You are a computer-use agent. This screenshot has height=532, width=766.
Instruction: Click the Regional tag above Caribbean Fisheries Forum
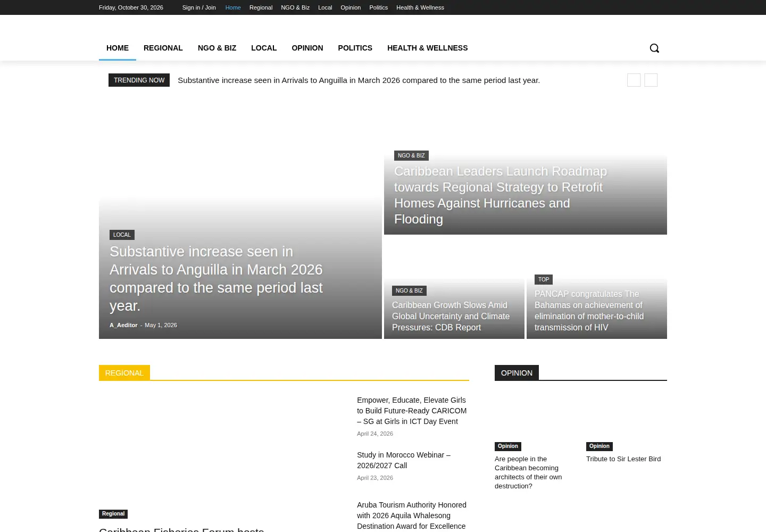click(113, 514)
